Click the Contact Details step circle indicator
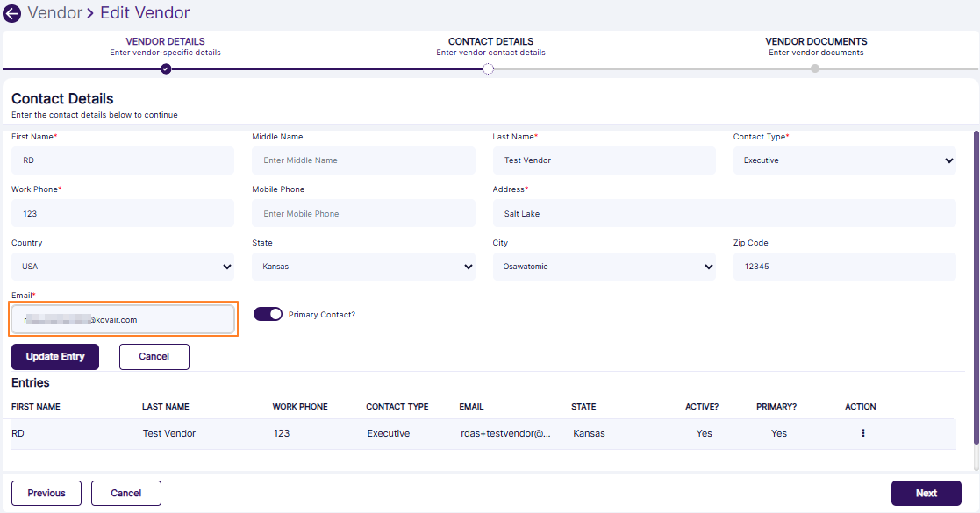 tap(489, 69)
